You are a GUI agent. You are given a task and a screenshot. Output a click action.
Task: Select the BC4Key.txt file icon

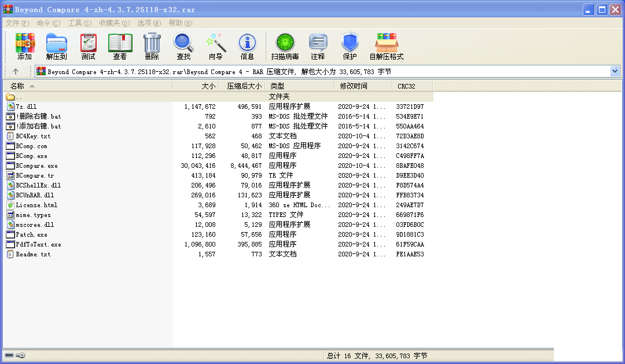(10, 136)
